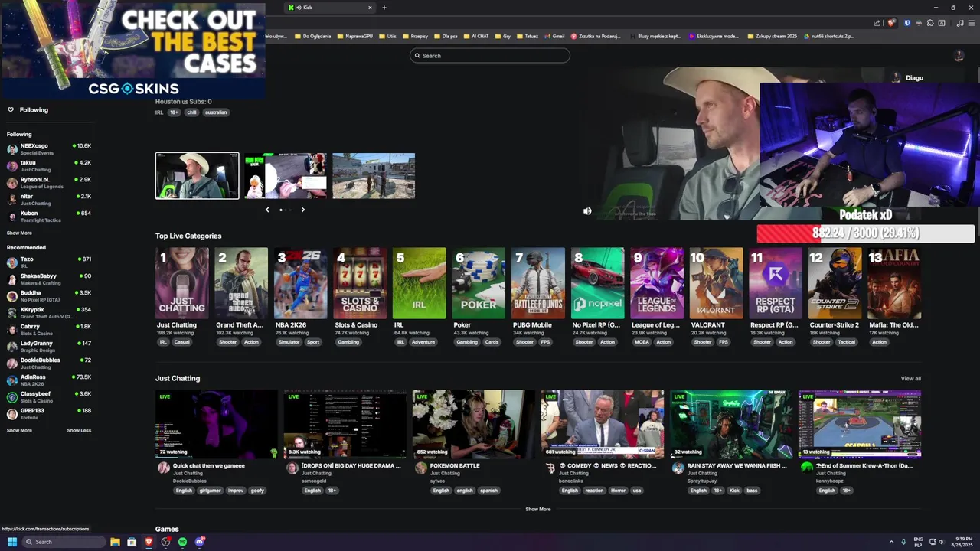Viewport: 980px width, 551px height.
Task: Click the heart icon next to Following
Action: point(11,110)
